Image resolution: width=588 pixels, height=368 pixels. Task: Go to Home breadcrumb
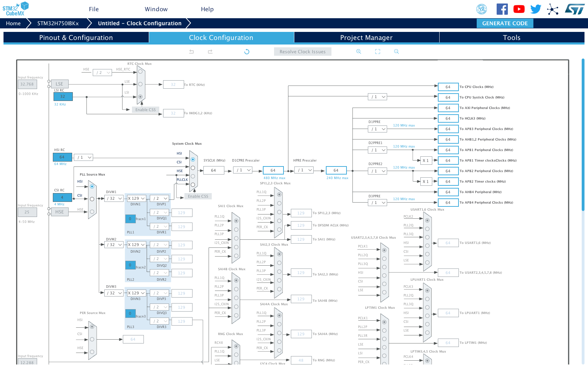coord(13,23)
